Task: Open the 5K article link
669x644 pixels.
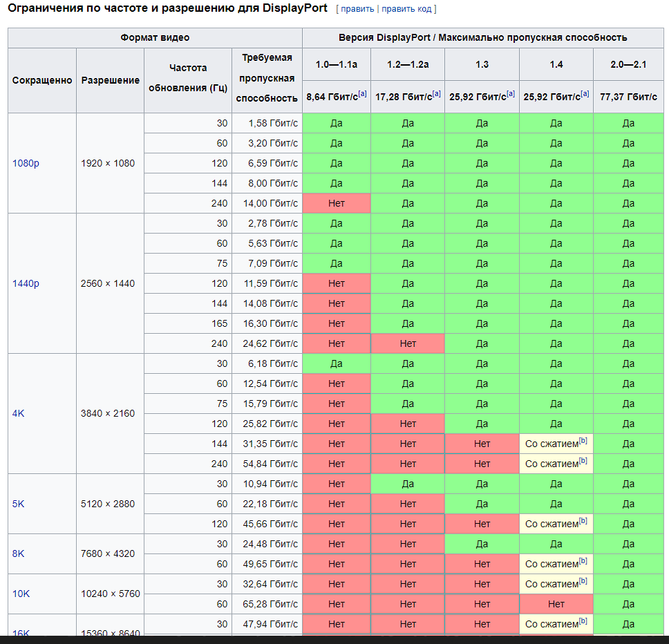Action: [x=19, y=504]
